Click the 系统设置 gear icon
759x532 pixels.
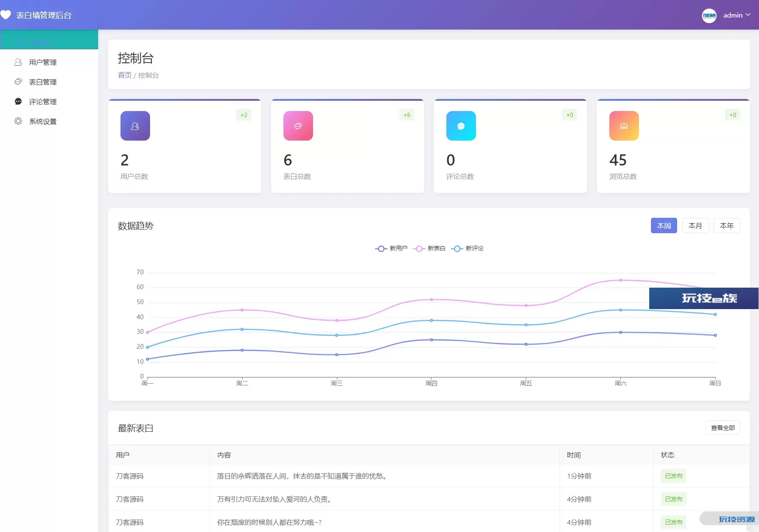[x=18, y=121]
